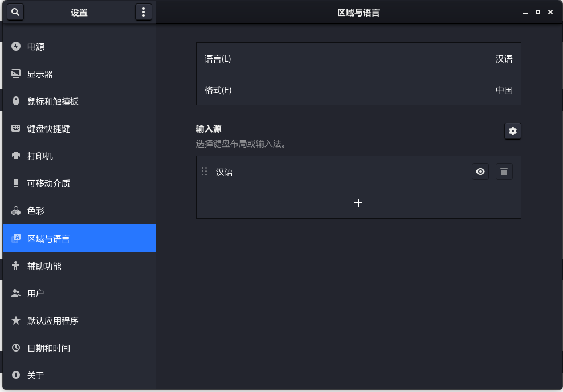Add an input source with the plus button
The height and width of the screenshot is (392, 563).
(x=358, y=203)
